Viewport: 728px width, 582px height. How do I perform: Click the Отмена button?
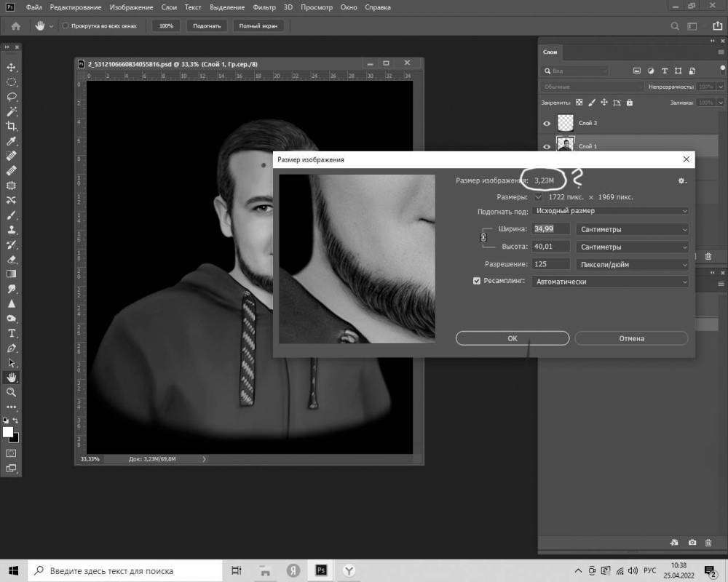tap(631, 338)
